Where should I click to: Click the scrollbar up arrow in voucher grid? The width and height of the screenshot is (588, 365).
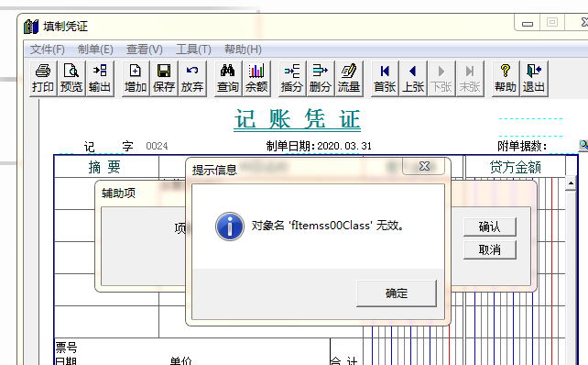(x=571, y=183)
